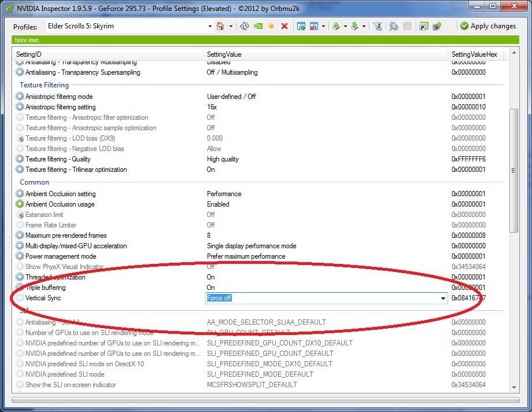Click the magnifier search icon in the toolbar

[394, 26]
